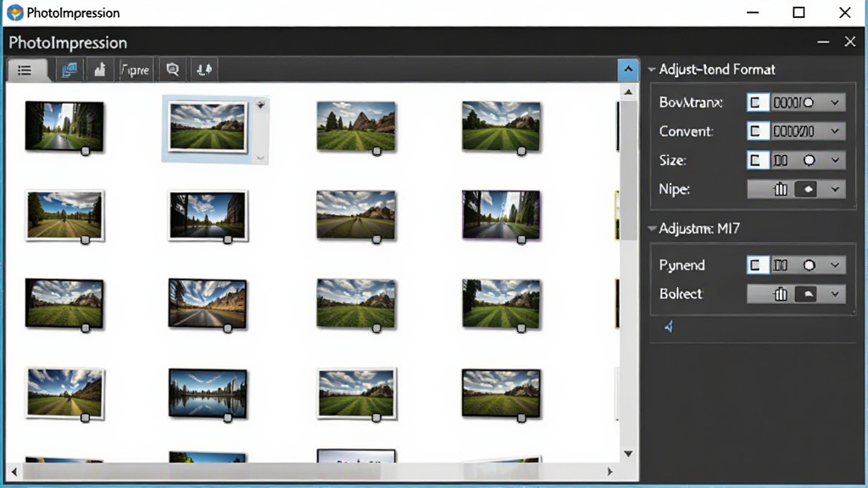
Task: Expand the Pynend dropdown arrow
Action: click(x=835, y=265)
